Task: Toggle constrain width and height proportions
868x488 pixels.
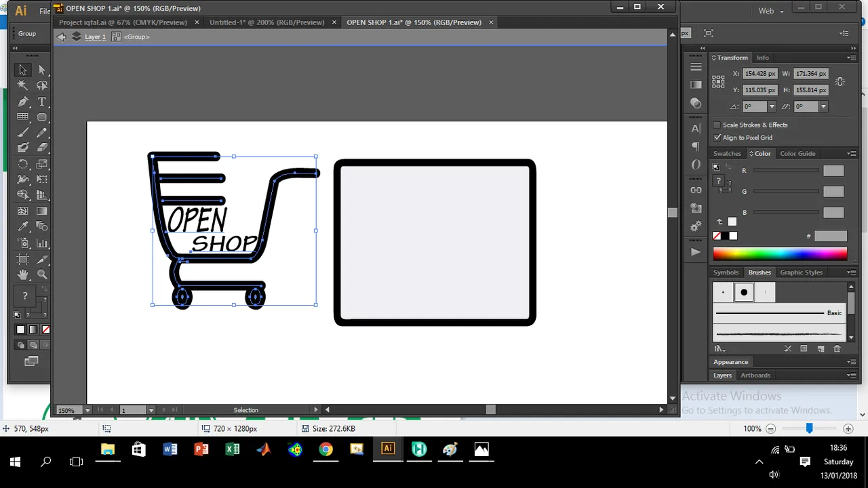Action: (x=840, y=82)
